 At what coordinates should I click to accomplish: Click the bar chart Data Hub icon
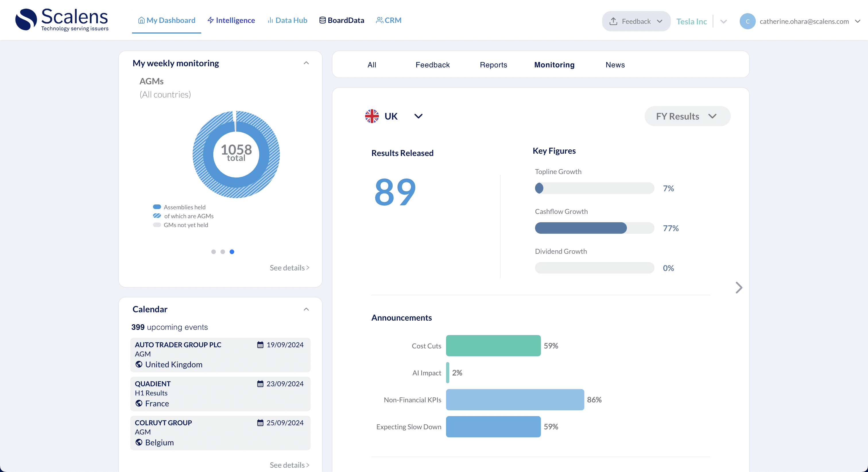(x=270, y=21)
